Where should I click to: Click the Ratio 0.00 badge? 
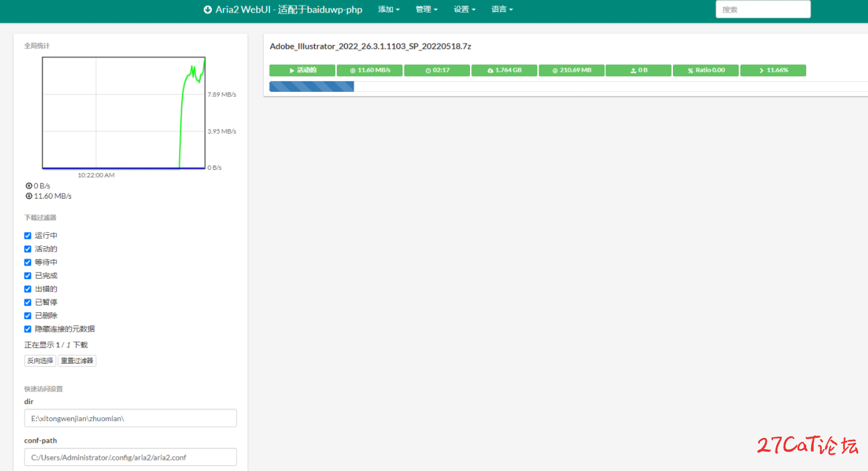click(x=706, y=70)
